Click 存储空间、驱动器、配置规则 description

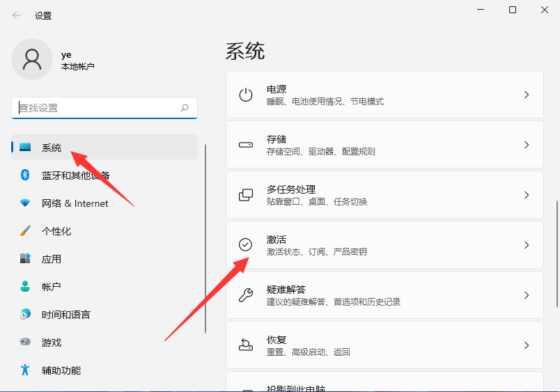pyautogui.click(x=320, y=152)
